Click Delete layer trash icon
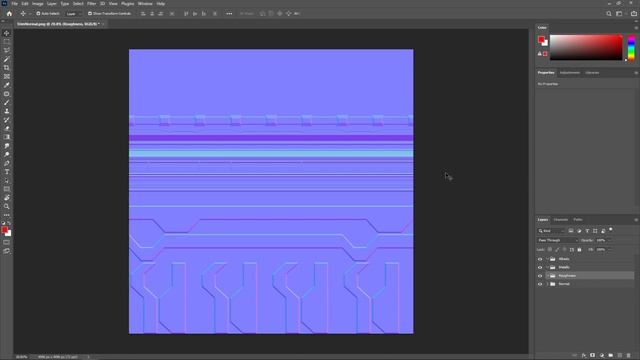 pos(629,356)
